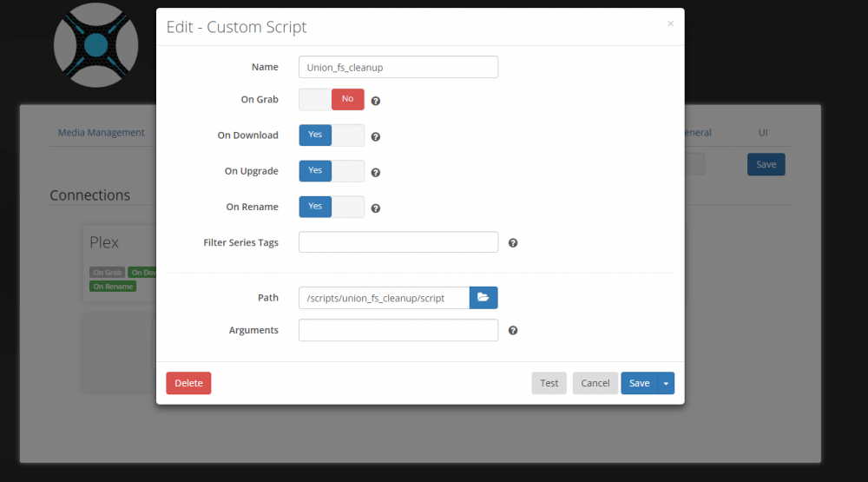Expand the Save button dropdown arrow

[666, 383]
